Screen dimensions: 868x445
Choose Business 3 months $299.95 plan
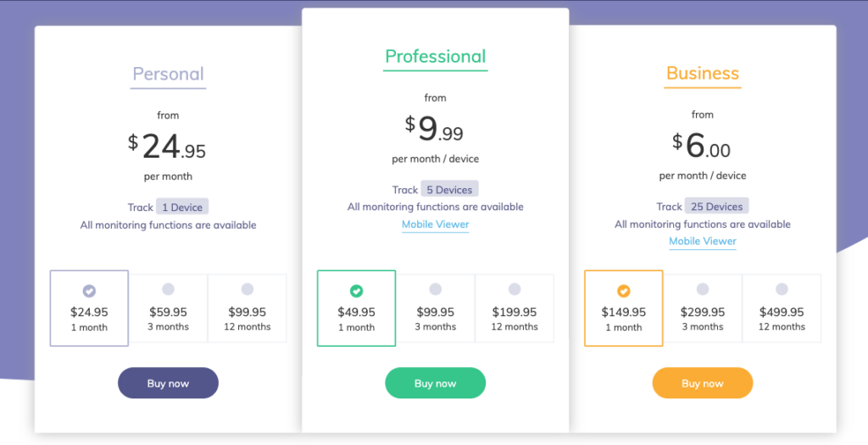pyautogui.click(x=703, y=309)
